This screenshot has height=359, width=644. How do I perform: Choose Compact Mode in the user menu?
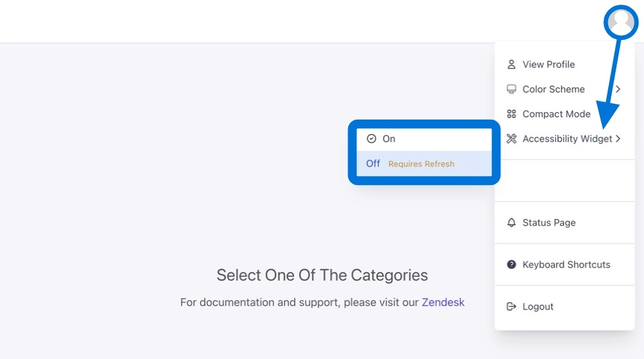tap(556, 114)
